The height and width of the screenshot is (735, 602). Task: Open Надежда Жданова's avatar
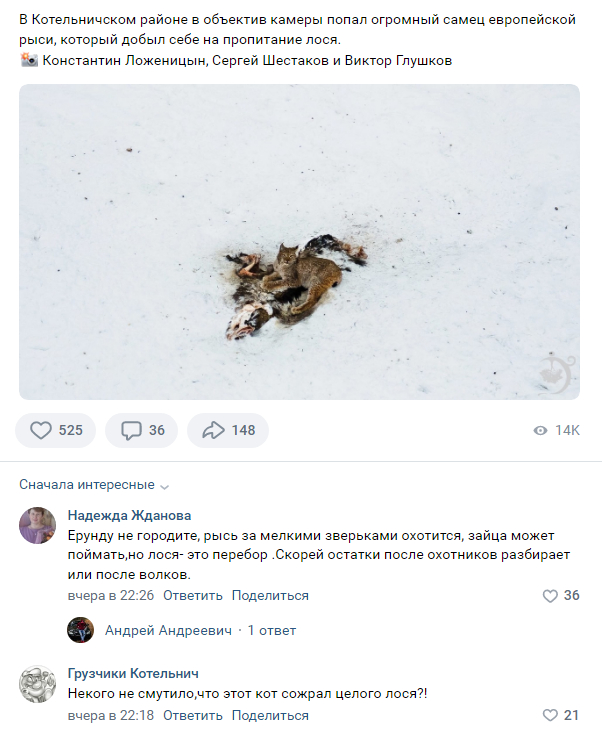37,525
